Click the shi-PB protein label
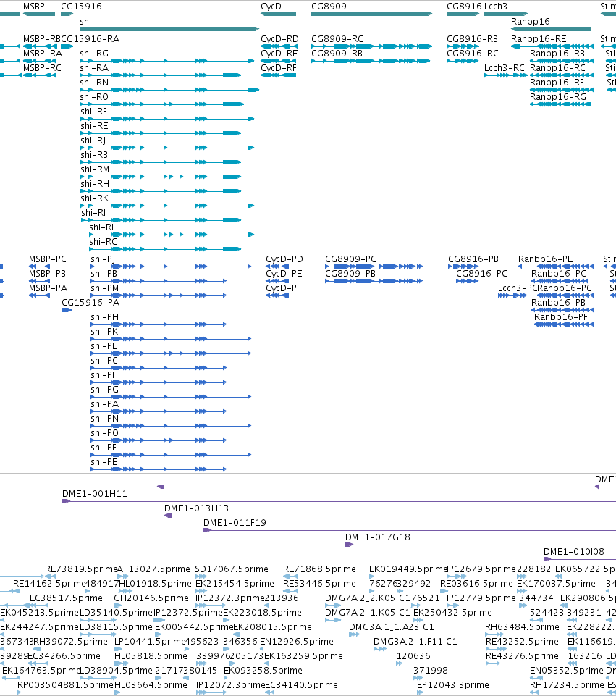 (x=104, y=274)
